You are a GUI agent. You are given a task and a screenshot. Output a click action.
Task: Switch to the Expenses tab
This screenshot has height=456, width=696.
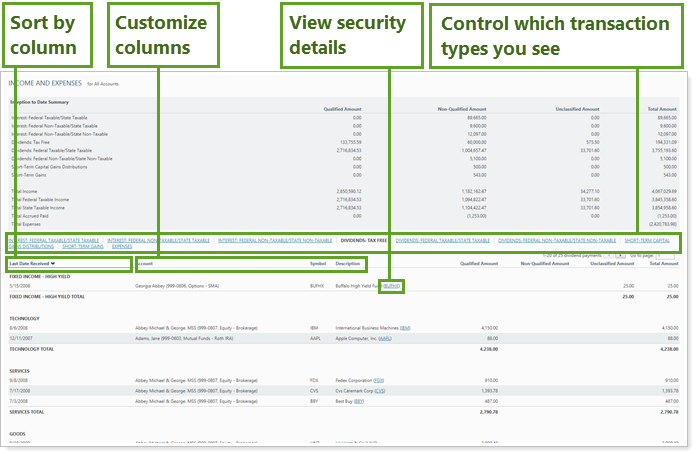121,246
